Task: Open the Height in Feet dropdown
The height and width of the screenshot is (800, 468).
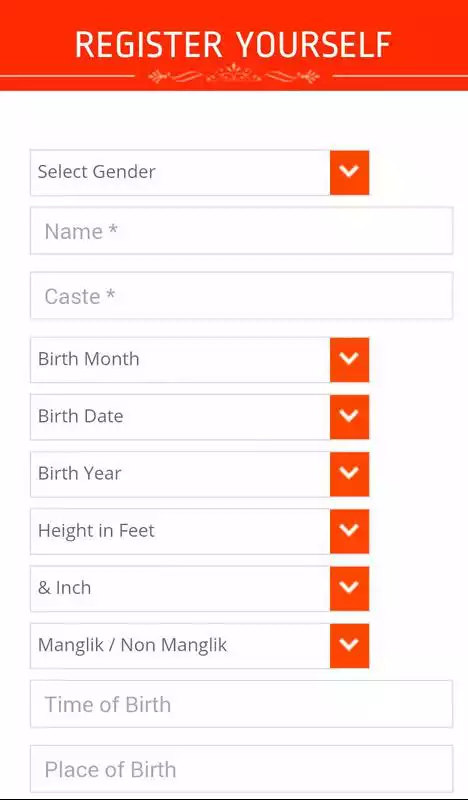Action: (200, 531)
